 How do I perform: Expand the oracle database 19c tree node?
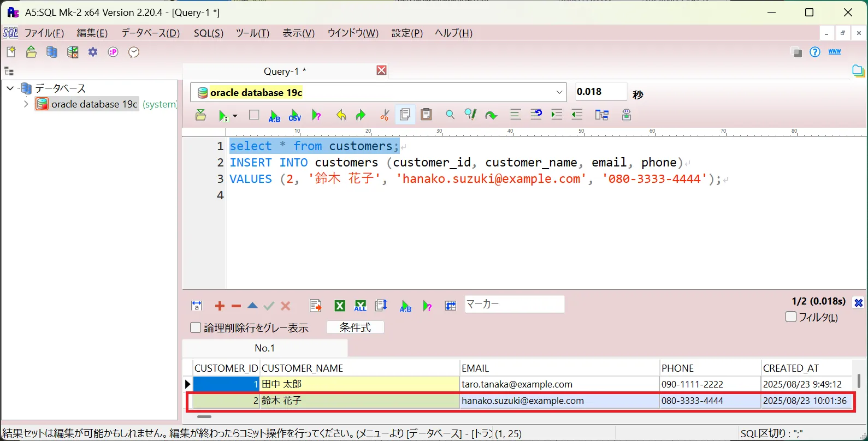[x=26, y=104]
